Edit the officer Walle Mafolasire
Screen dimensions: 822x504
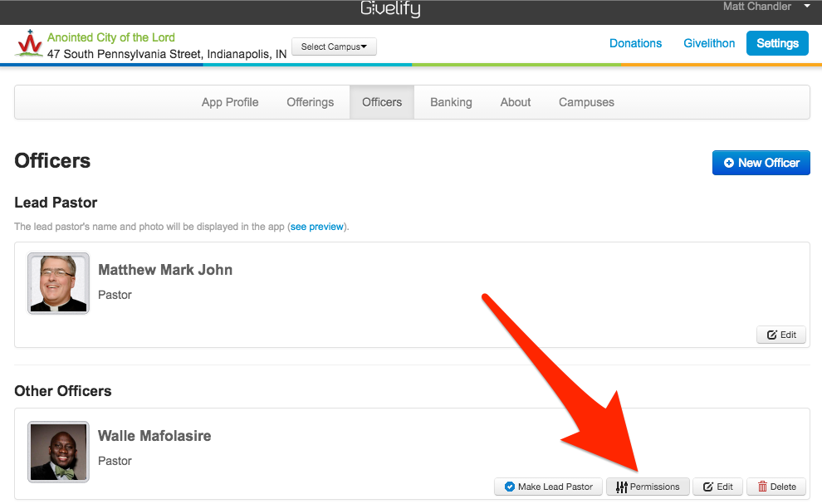(x=718, y=487)
